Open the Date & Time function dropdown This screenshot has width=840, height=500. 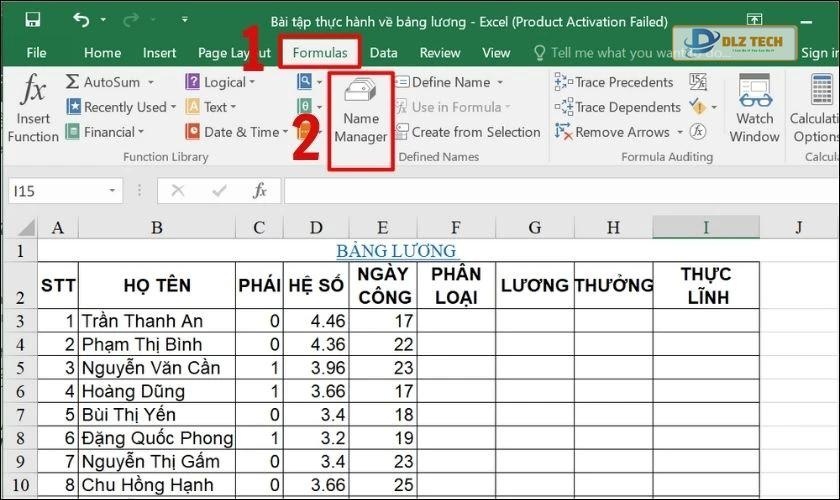[x=287, y=132]
